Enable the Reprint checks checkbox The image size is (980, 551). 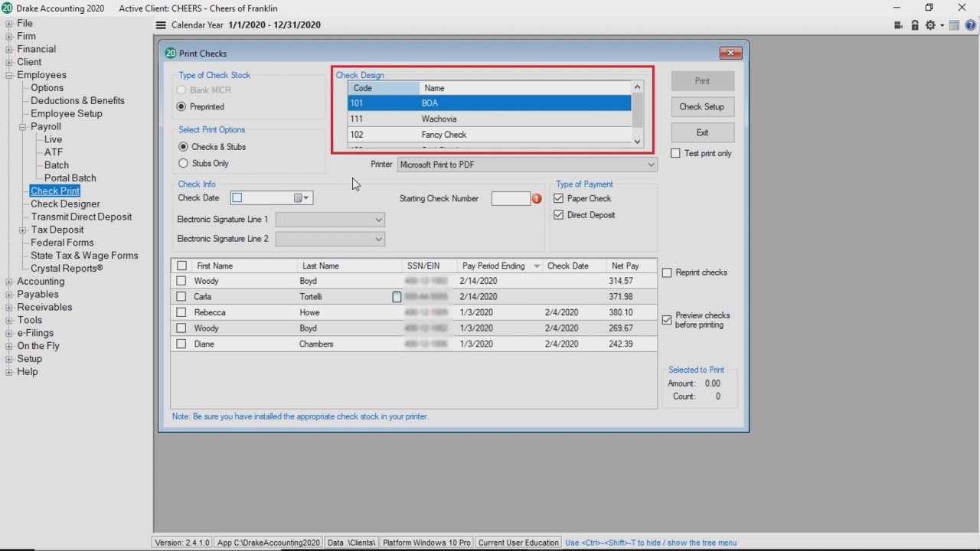pyautogui.click(x=667, y=273)
